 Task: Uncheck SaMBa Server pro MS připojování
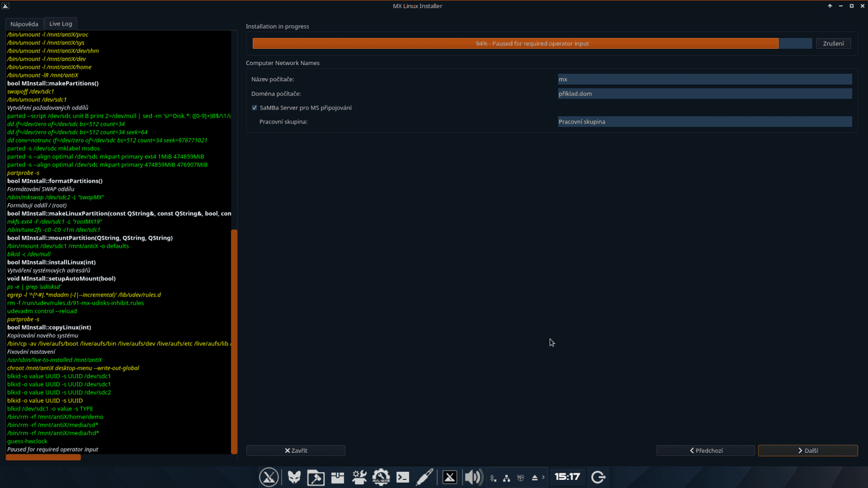point(254,107)
